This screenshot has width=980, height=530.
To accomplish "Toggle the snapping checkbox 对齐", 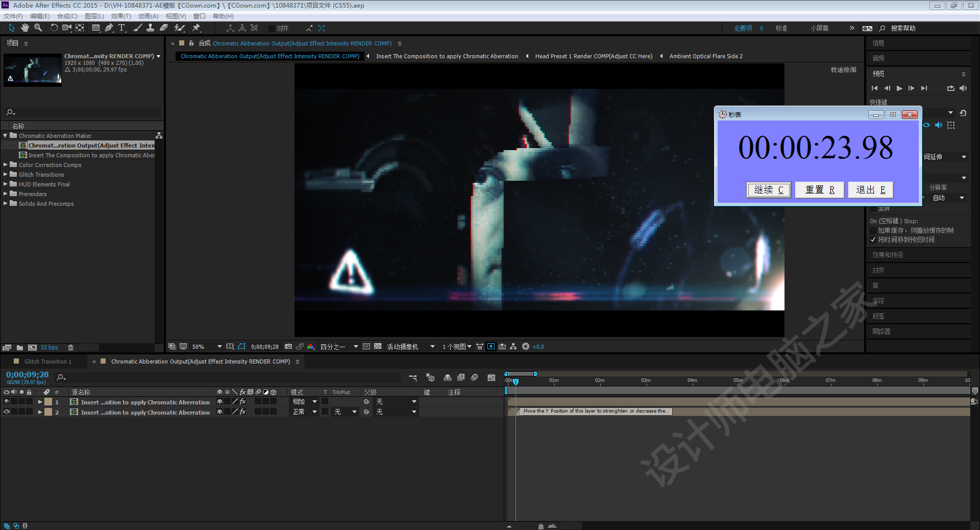I will coord(272,28).
